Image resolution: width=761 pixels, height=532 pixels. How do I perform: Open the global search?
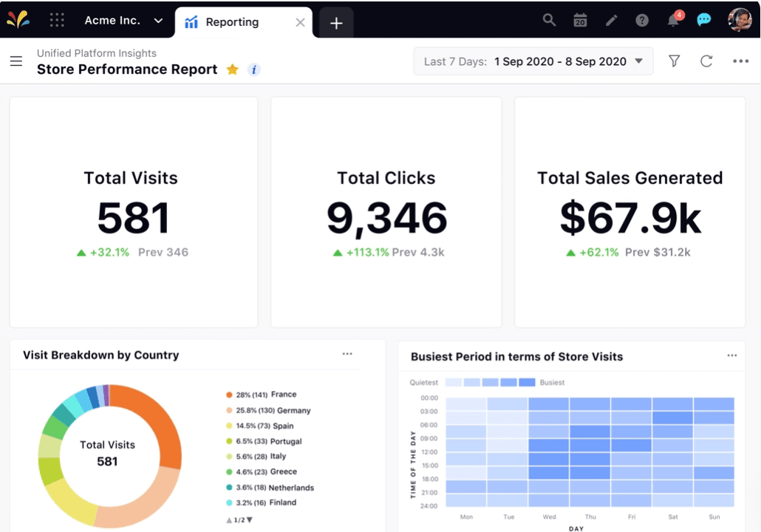549,20
